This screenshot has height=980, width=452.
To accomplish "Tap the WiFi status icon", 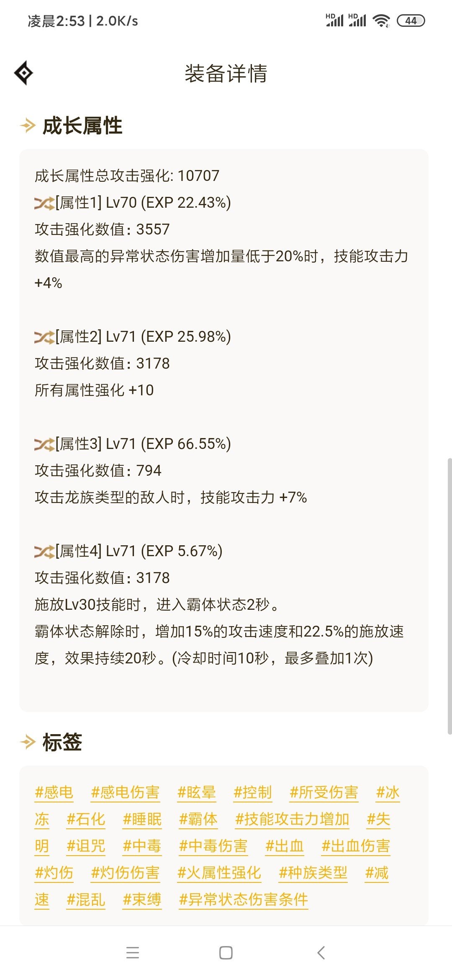I will click(381, 21).
